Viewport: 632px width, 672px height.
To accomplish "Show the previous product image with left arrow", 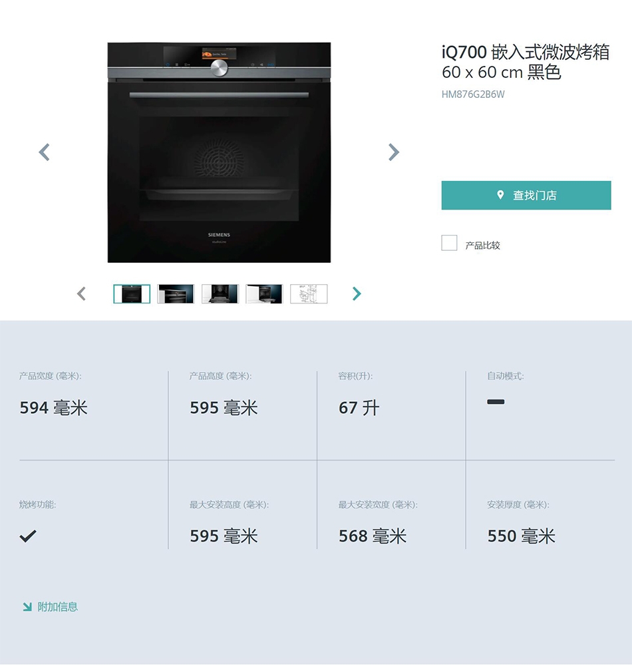I will click(x=44, y=152).
